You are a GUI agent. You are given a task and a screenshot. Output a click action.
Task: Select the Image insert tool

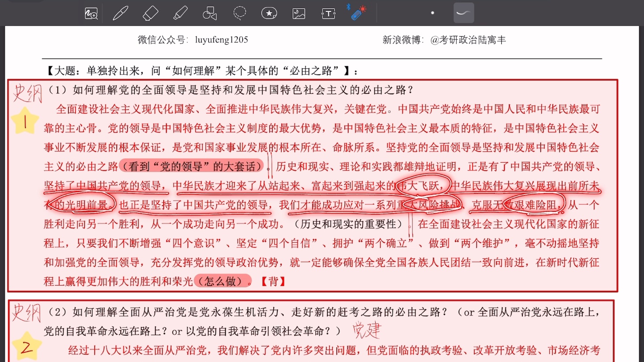pyautogui.click(x=299, y=13)
